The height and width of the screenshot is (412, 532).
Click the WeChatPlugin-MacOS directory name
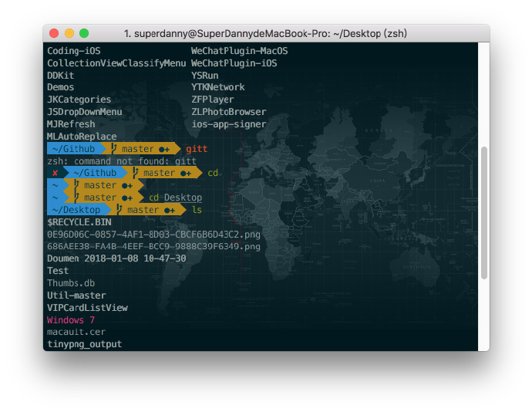239,51
